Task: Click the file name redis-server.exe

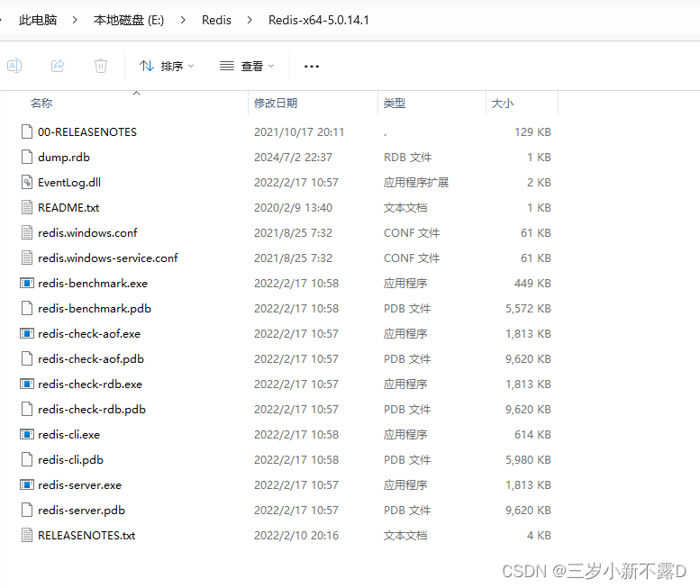Action: (80, 485)
